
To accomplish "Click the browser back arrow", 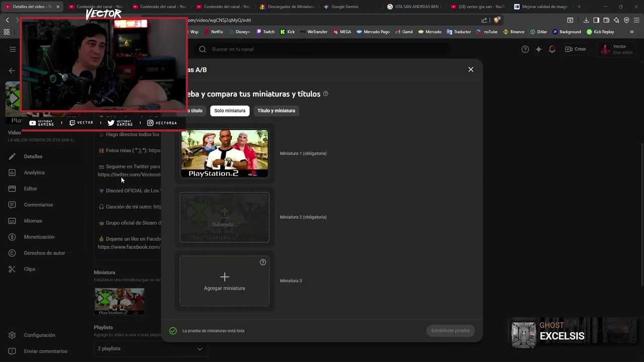I will click(7, 20).
